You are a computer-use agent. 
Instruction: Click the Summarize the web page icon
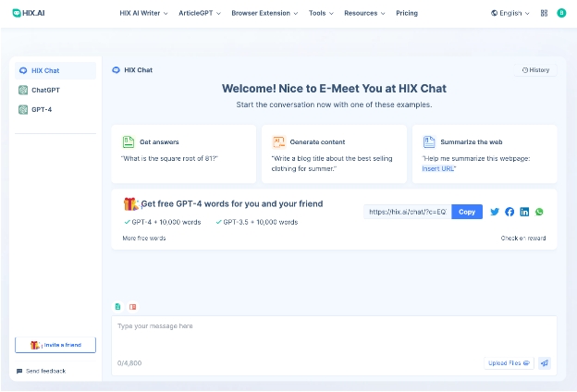coord(429,141)
